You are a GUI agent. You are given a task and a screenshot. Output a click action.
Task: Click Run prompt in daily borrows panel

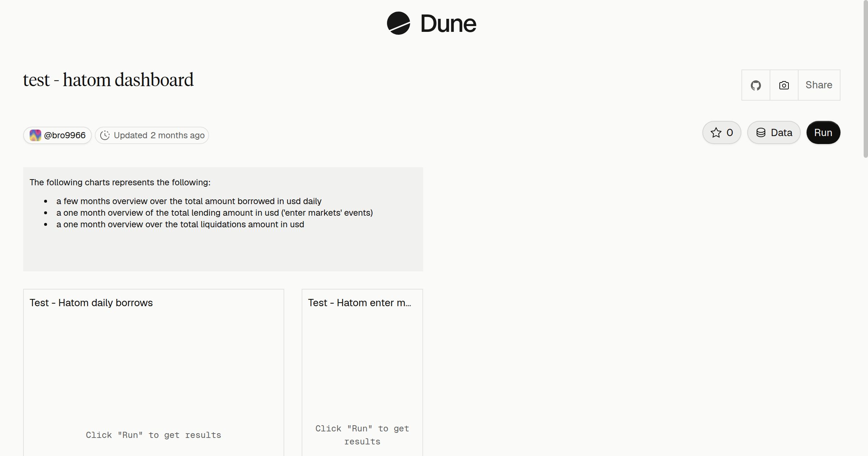pos(153,435)
